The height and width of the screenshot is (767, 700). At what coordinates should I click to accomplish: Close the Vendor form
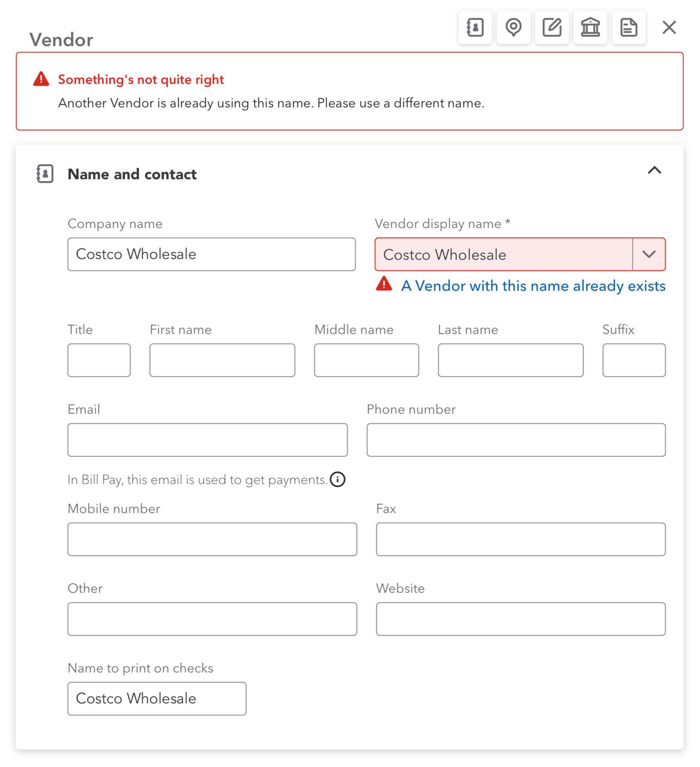coord(669,27)
